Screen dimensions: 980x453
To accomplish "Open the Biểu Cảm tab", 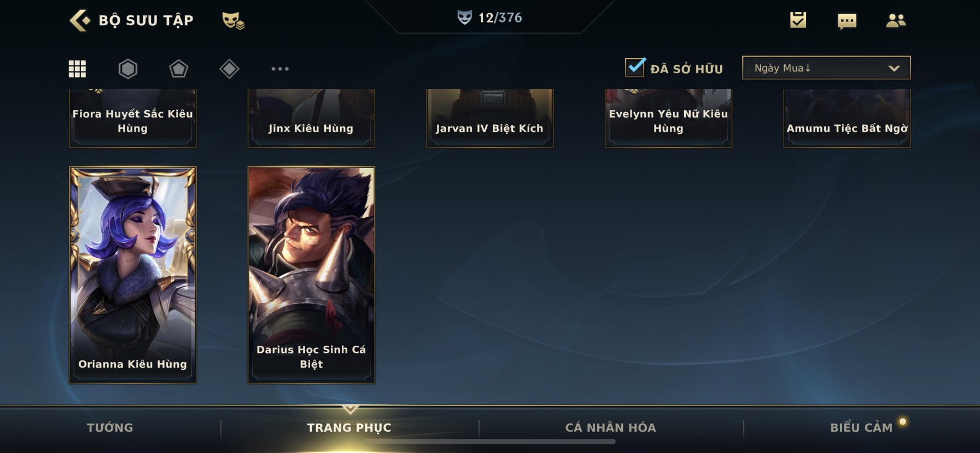I will point(861,428).
